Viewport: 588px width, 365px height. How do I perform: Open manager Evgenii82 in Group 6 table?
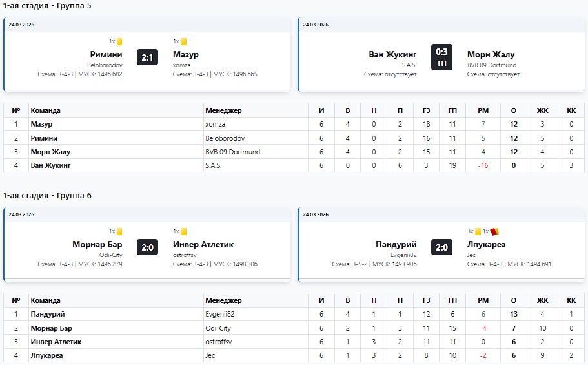(x=219, y=314)
